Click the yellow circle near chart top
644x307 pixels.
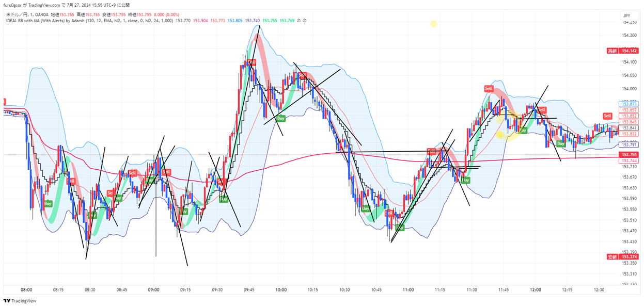tap(433, 24)
